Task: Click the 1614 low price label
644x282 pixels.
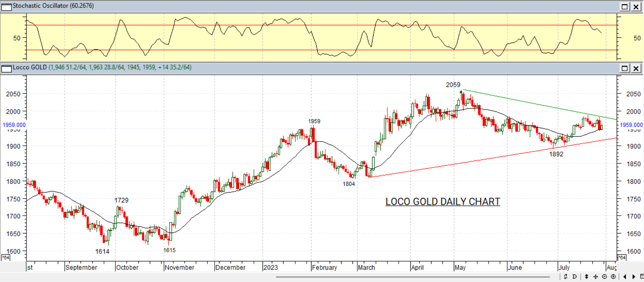Action: [102, 252]
